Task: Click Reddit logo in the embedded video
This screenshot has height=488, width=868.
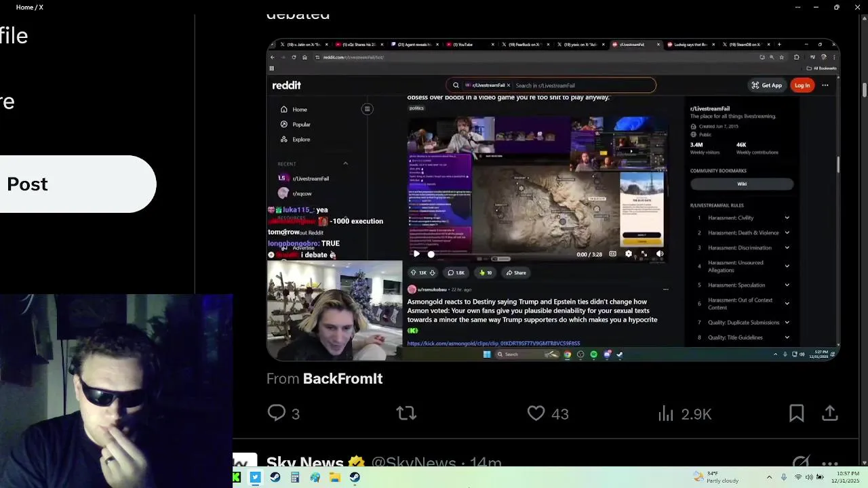Action: (x=286, y=85)
